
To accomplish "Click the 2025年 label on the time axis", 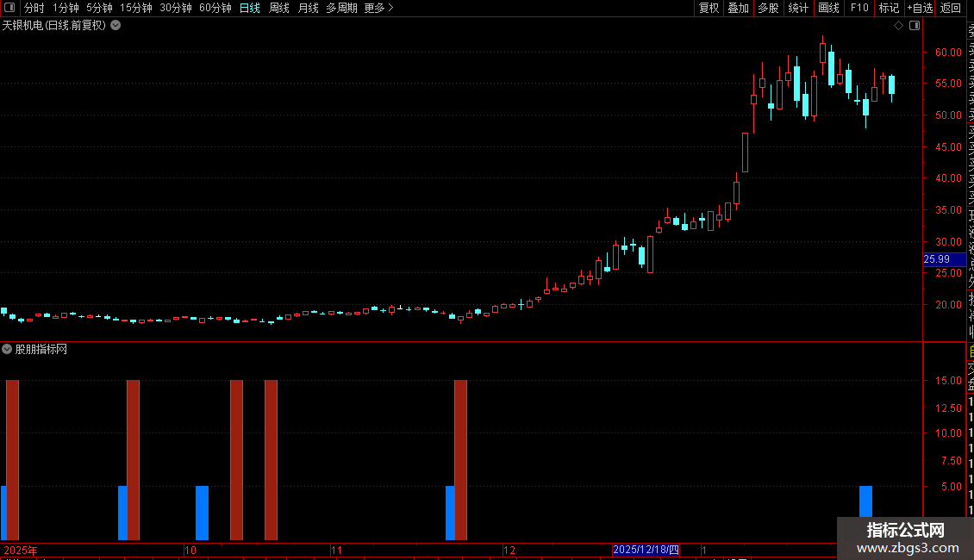I will [21, 550].
